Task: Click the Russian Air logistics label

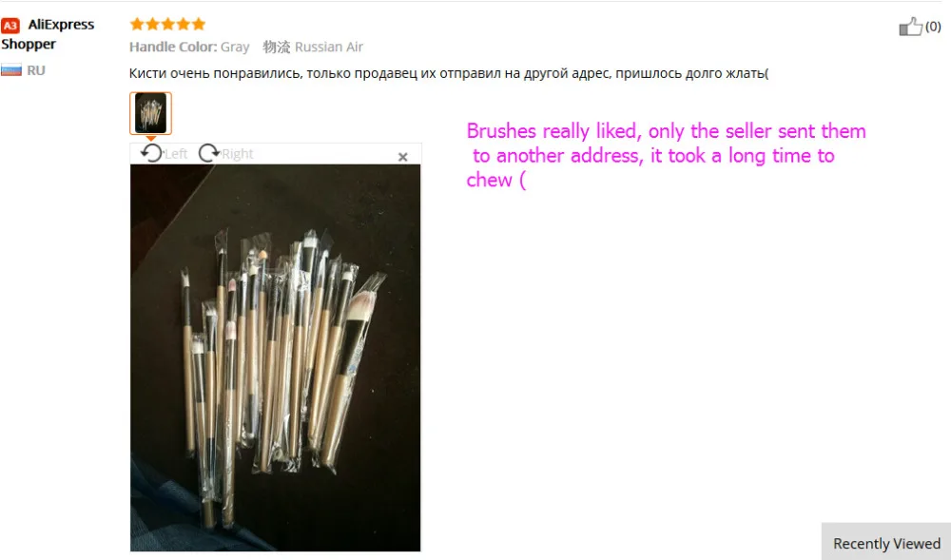Action: point(329,47)
